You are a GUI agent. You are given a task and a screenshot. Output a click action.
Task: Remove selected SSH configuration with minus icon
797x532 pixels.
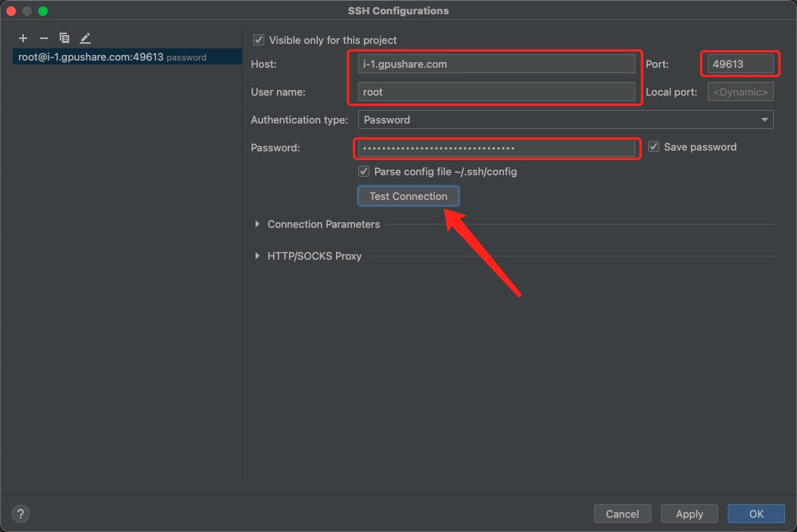(44, 38)
